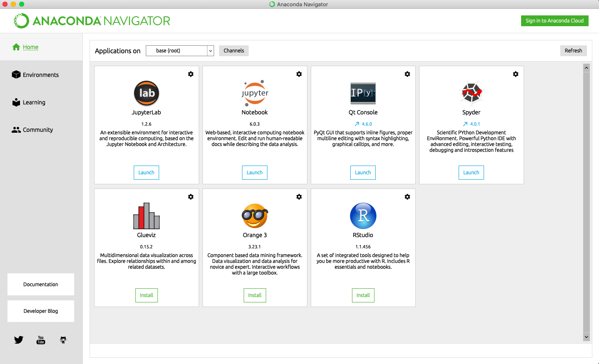This screenshot has width=599, height=364.
Task: Click the Spyder application logo
Action: [472, 92]
